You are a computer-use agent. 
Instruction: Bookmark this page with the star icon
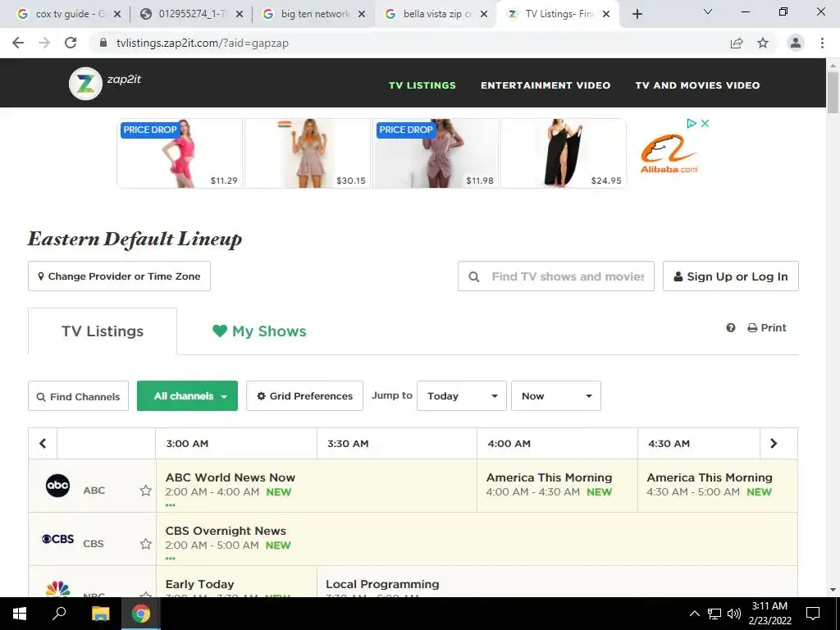763,43
